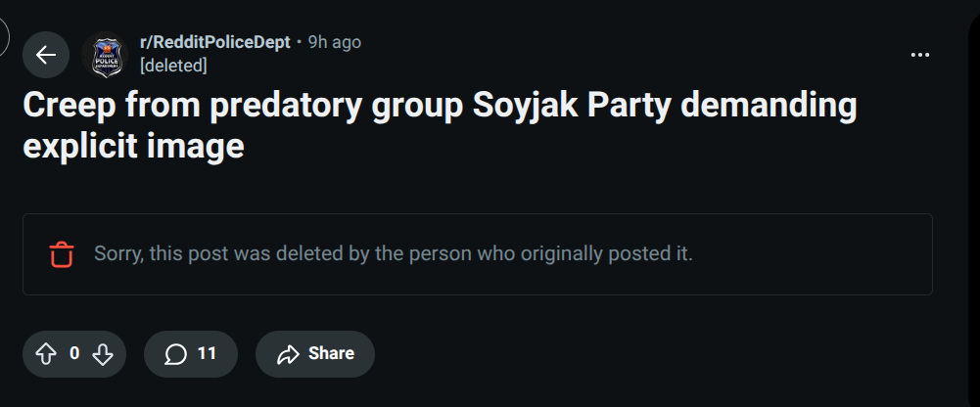Image resolution: width=980 pixels, height=407 pixels.
Task: Click the RedditPoliceDept police badge avatar
Action: (x=104, y=55)
